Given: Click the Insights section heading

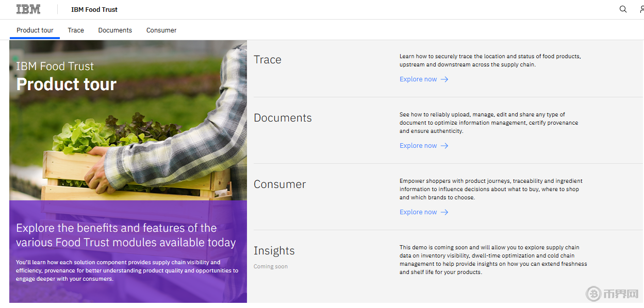Looking at the screenshot, I should (x=274, y=251).
